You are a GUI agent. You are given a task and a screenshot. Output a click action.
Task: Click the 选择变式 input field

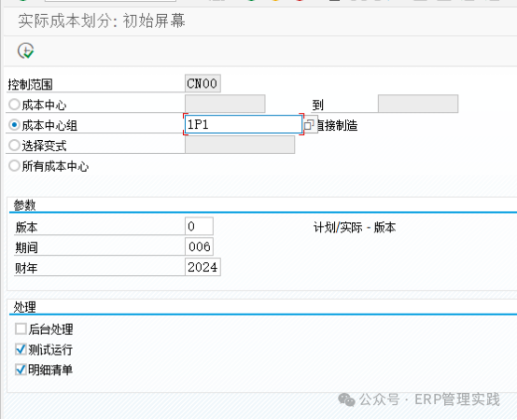(240, 145)
